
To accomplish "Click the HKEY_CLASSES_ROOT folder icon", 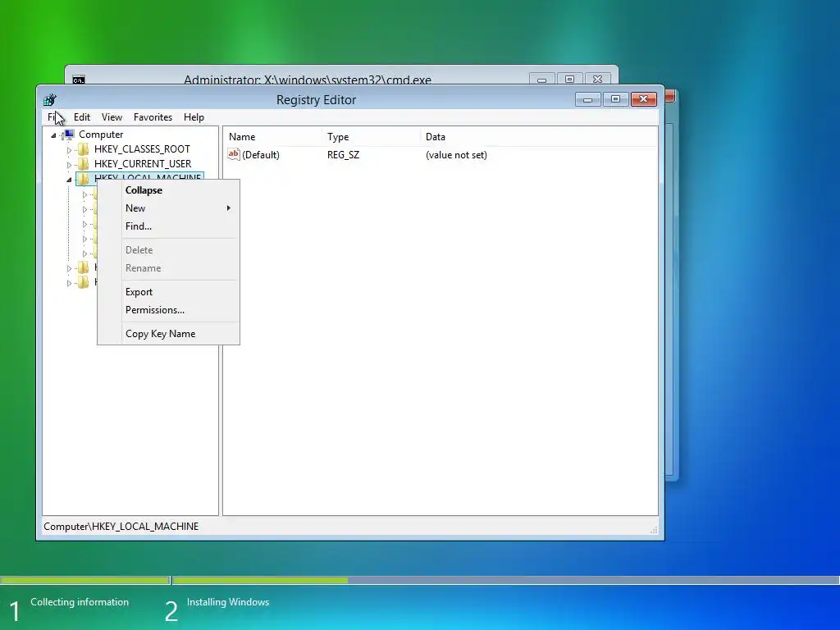I will click(x=83, y=149).
